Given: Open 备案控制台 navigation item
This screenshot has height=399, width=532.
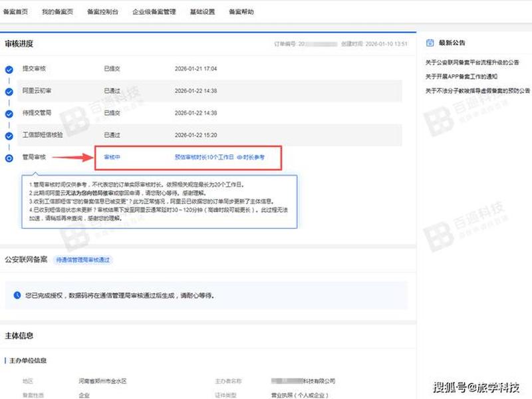Looking at the screenshot, I should [x=102, y=12].
